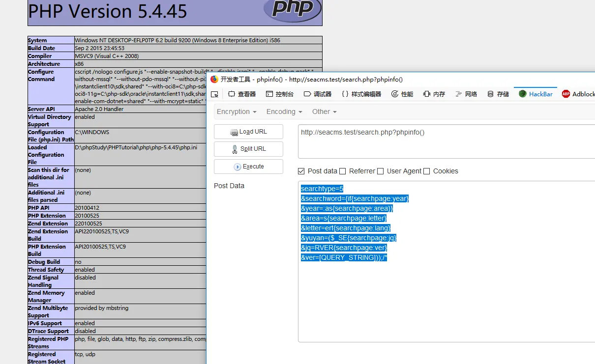Uncheck the Post data checkbox
The height and width of the screenshot is (364, 595).
click(301, 171)
